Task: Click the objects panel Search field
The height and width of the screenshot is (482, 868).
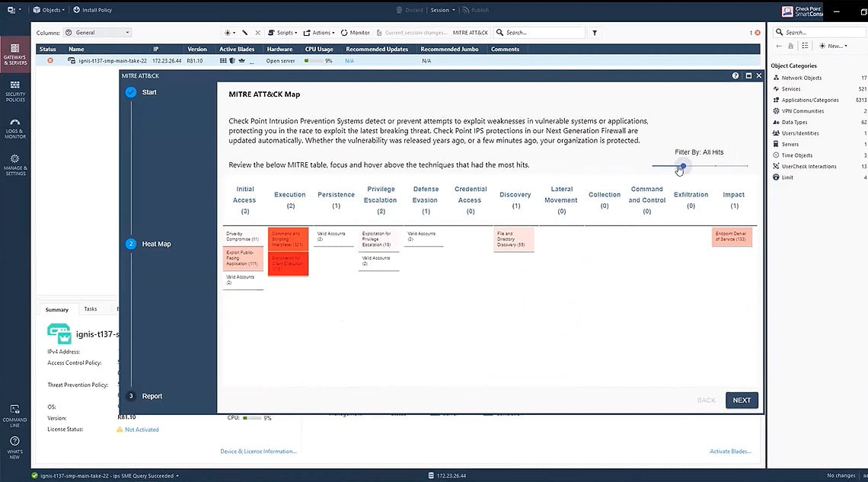Action: [820, 32]
